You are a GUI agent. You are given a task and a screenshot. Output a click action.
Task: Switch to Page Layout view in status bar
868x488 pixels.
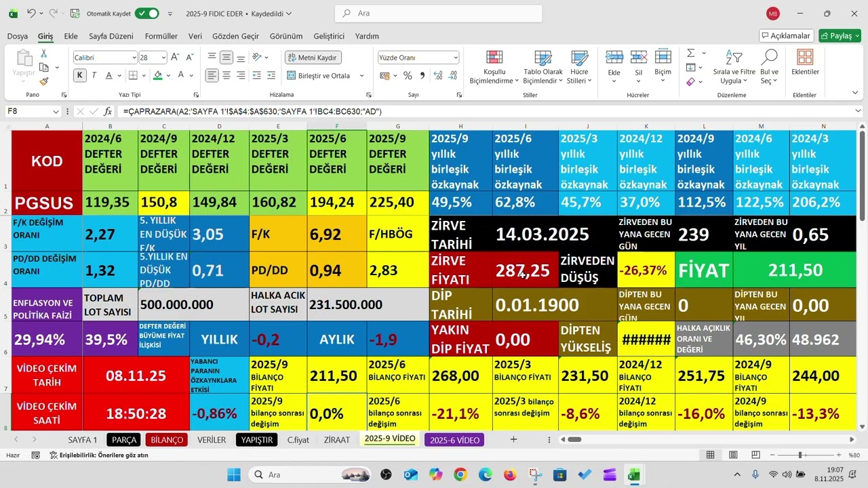[x=732, y=455]
